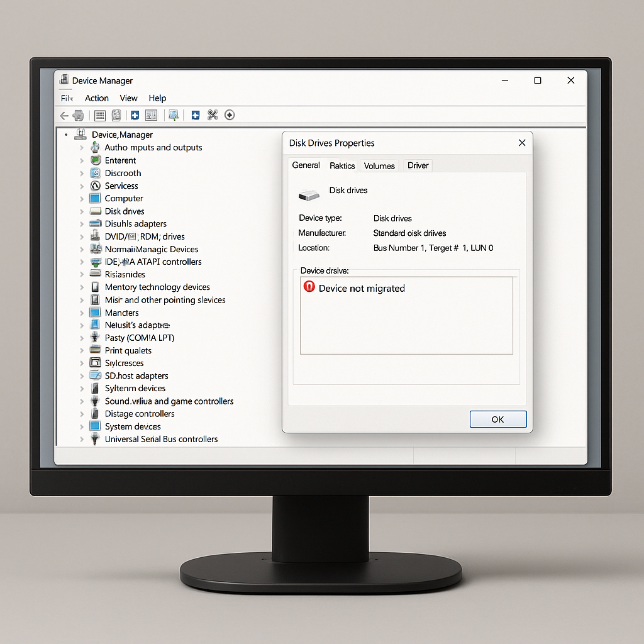Screen dimensions: 644x644
Task: Collapse the root Device,Manager node
Action: point(66,135)
